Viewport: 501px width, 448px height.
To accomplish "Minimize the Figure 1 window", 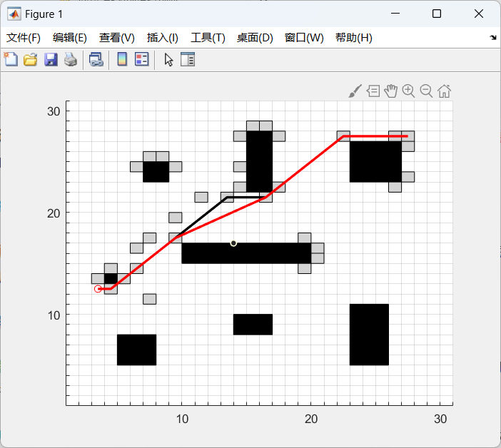I will [395, 14].
